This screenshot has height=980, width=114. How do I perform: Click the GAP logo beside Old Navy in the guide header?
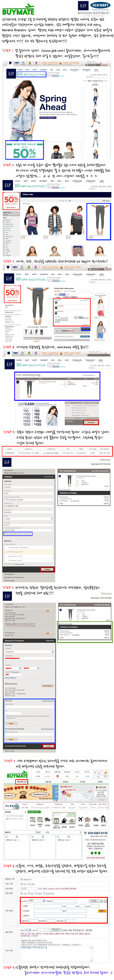[83, 6]
